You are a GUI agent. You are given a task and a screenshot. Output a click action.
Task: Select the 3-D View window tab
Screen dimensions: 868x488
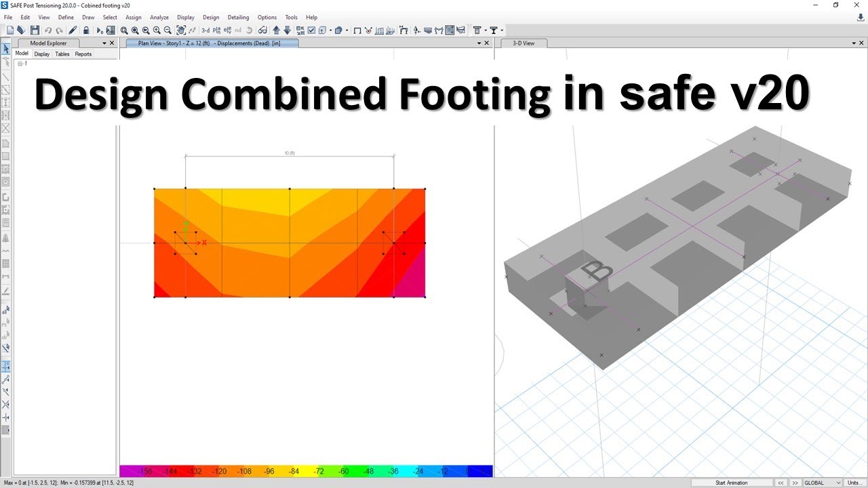(x=523, y=43)
